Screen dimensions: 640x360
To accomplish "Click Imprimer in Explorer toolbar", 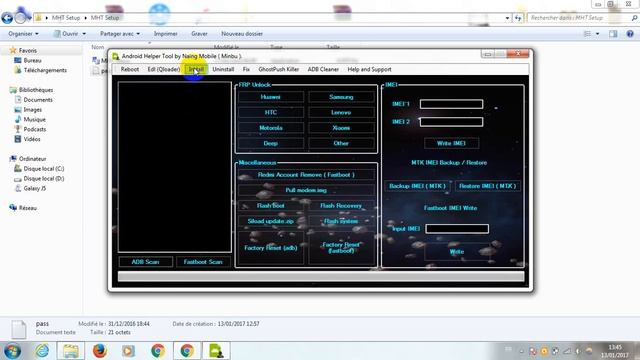I will pos(166,34).
